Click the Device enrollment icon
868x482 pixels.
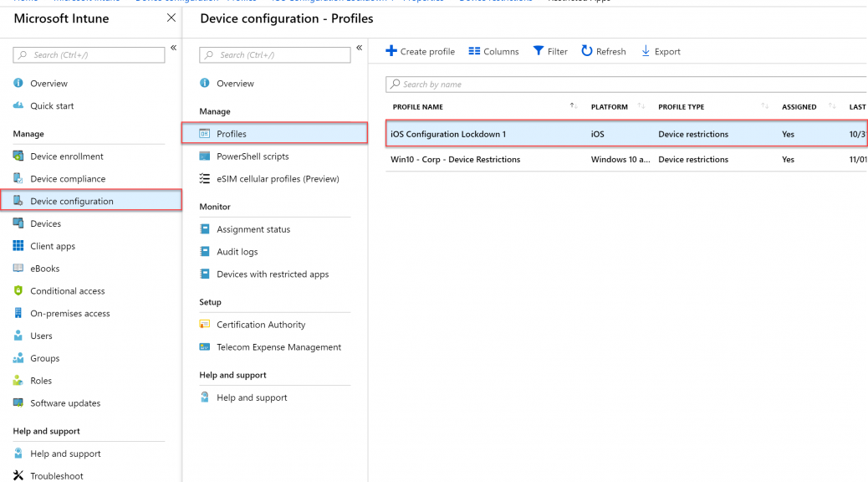(x=18, y=156)
